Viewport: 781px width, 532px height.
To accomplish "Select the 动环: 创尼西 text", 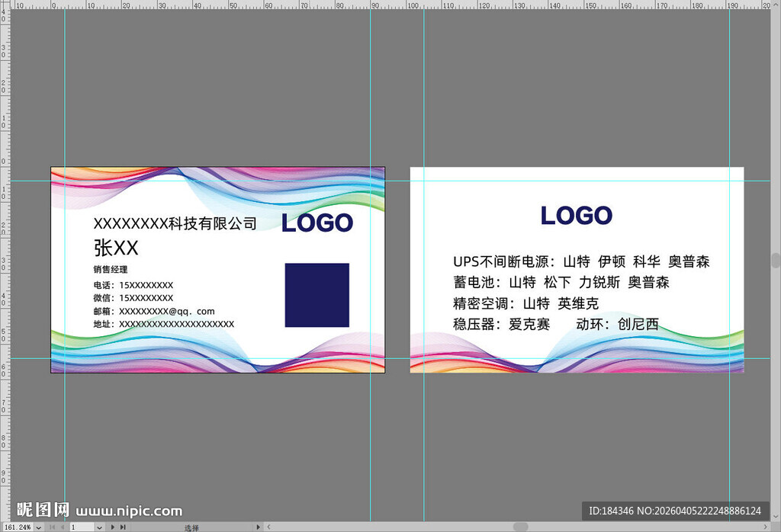I will 617,324.
